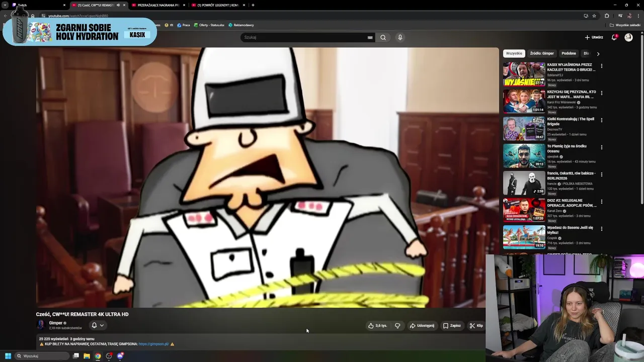Open the KRZYCHU SIĘ PRZYZNAŁ video thumbnail
Image resolution: width=644 pixels, height=362 pixels.
[x=524, y=102]
